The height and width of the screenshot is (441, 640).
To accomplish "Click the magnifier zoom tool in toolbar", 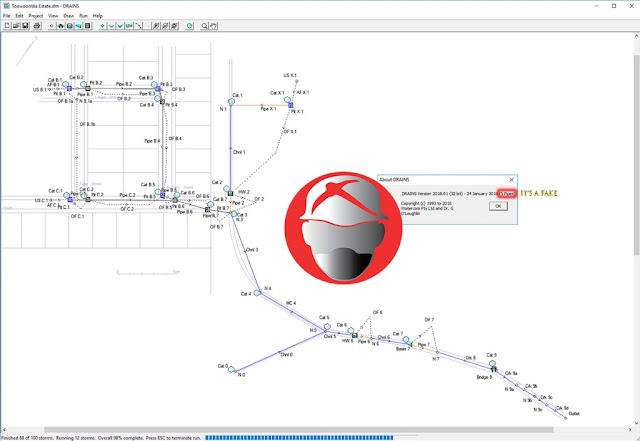I will (x=204, y=26).
